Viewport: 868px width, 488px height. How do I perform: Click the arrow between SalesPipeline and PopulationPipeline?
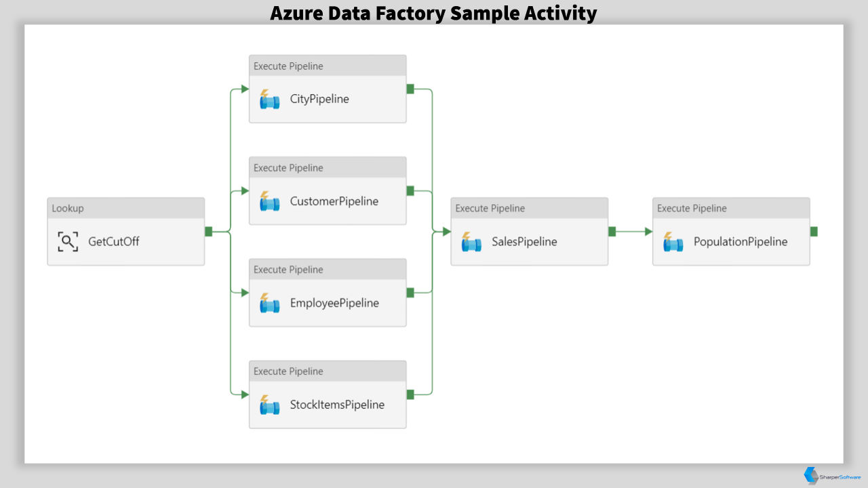tap(634, 231)
